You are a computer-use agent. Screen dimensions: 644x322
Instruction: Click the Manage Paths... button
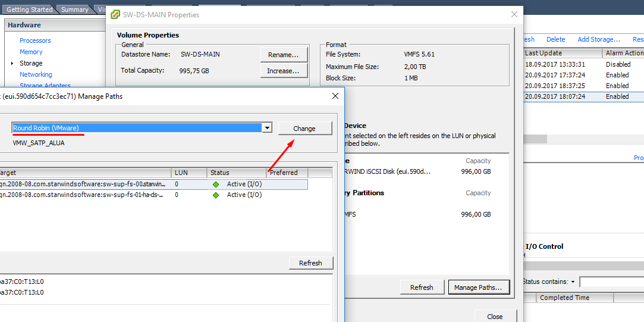click(479, 287)
